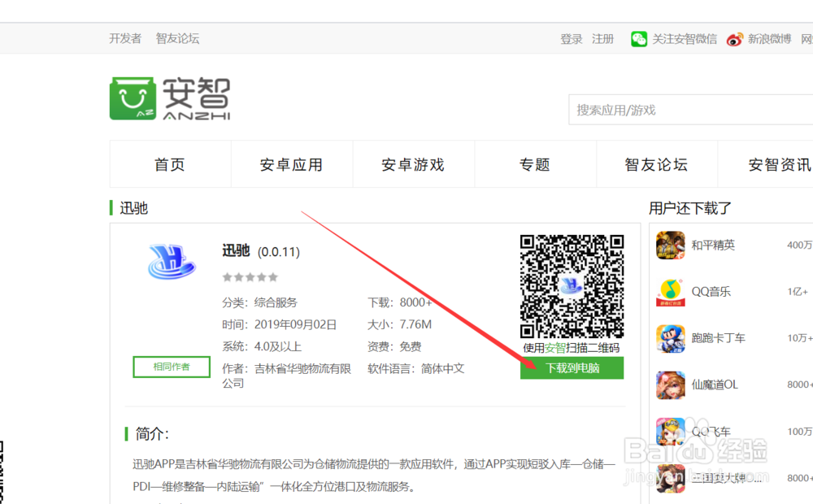Click QQ音乐 app name
Image resolution: width=813 pixels, height=504 pixels.
[x=711, y=291]
